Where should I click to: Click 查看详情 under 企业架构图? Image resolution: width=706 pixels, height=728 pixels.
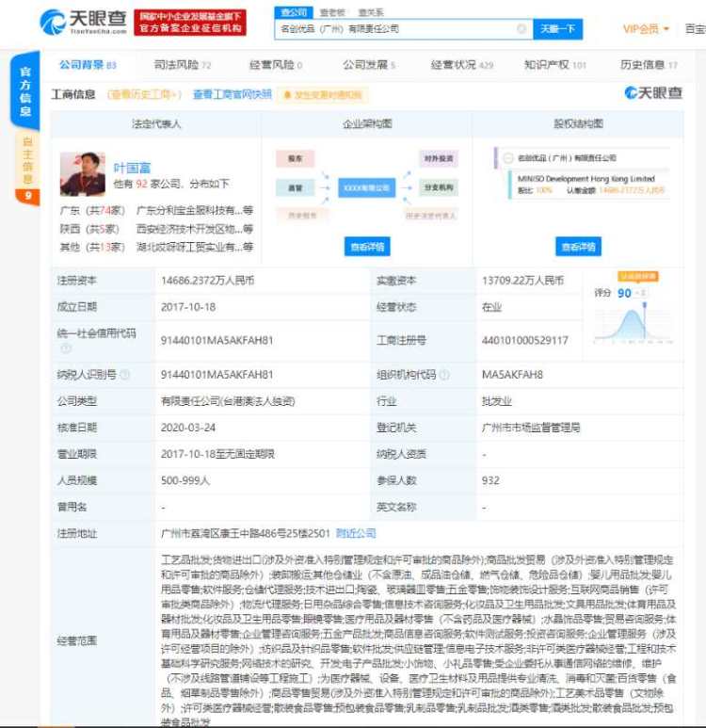pos(367,247)
